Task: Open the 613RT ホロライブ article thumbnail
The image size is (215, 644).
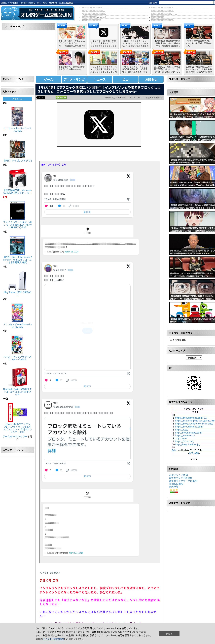Action: [x=72, y=32]
